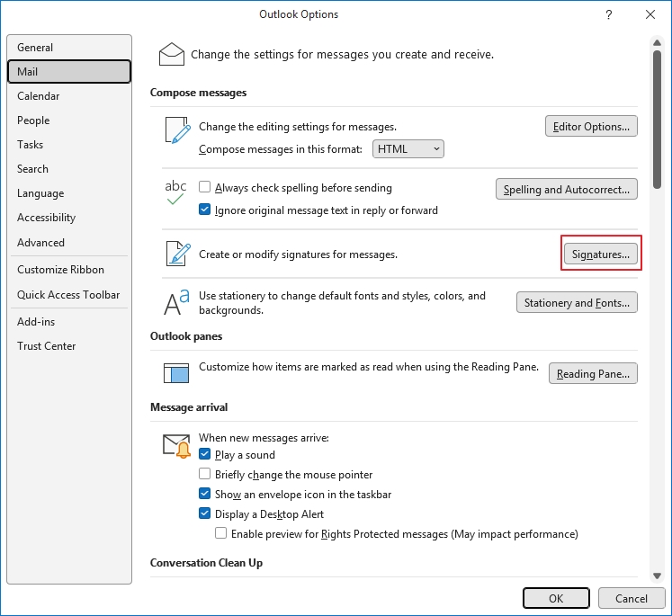Toggle Show an envelope icon in the taskbar
Viewport: 672px width, 616px height.
point(204,494)
